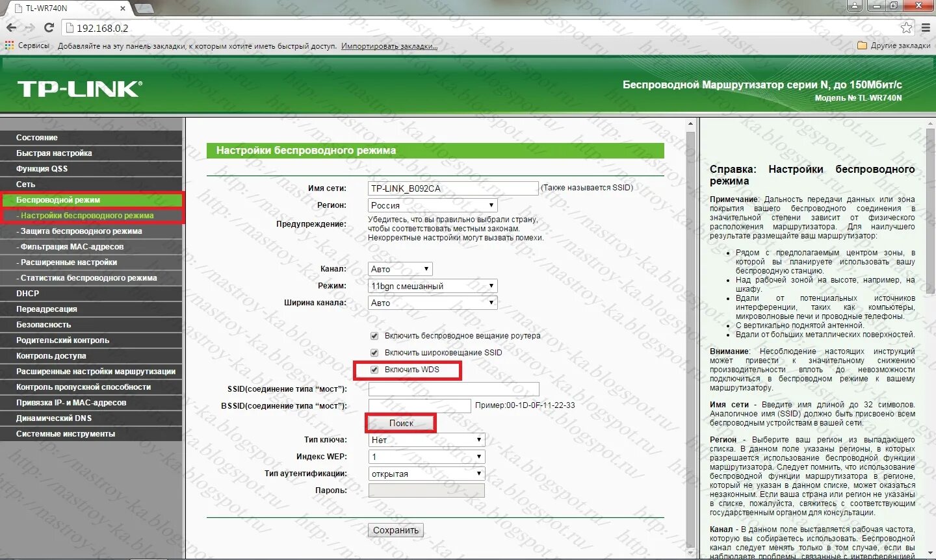Screen dimensions: 936x560
Task: Open Расширенные настройки wireless submenu
Action: (91, 262)
